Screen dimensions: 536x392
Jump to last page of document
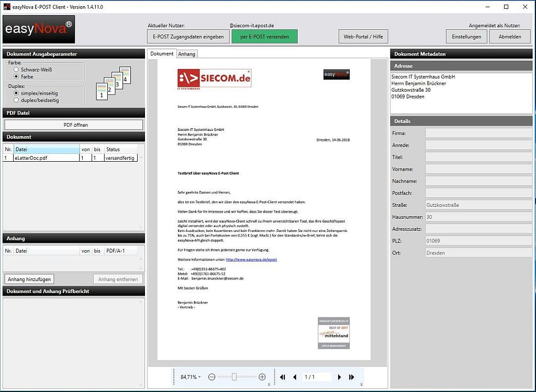(351, 377)
